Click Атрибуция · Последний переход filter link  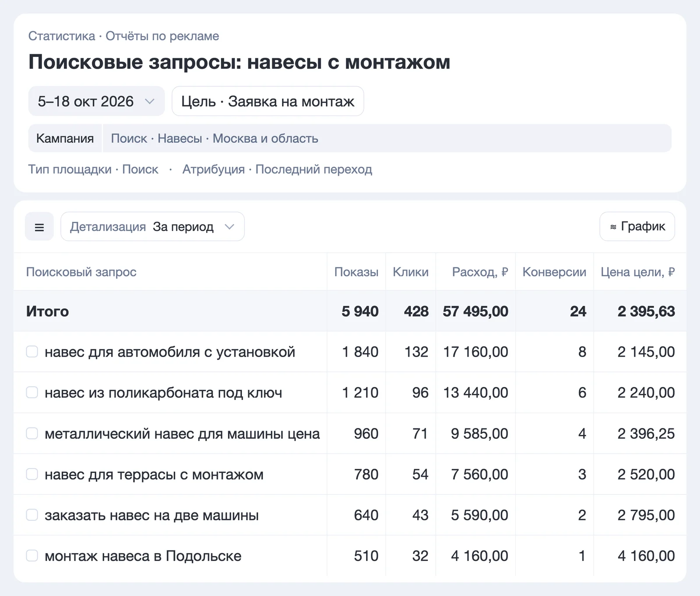click(277, 169)
